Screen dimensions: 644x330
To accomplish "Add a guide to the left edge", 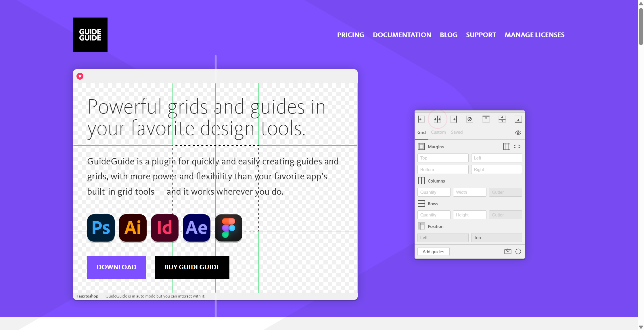I will click(421, 119).
